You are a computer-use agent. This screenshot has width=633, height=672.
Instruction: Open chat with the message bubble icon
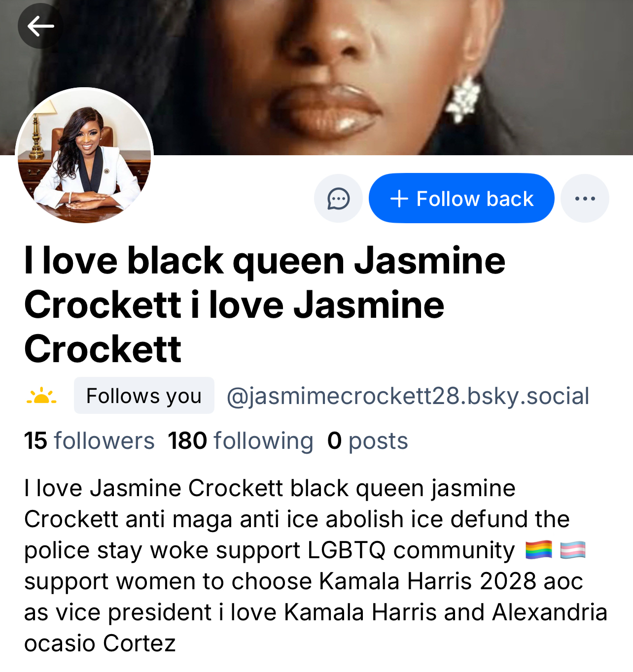point(338,199)
